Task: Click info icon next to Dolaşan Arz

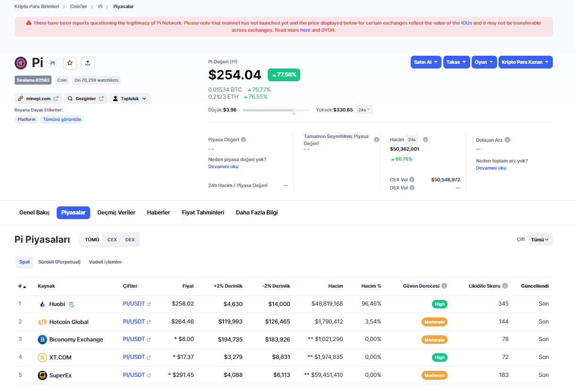Action: pyautogui.click(x=507, y=140)
